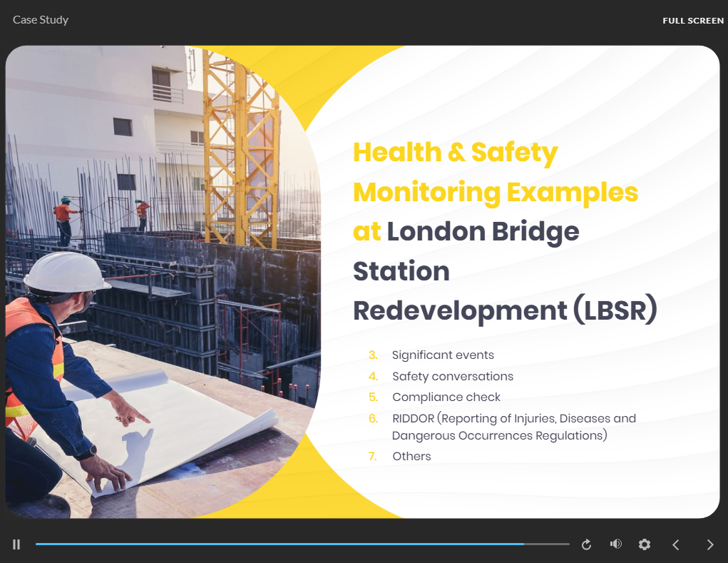Go to the previous slide arrow
Screen dimensions: 728x563
click(x=676, y=544)
